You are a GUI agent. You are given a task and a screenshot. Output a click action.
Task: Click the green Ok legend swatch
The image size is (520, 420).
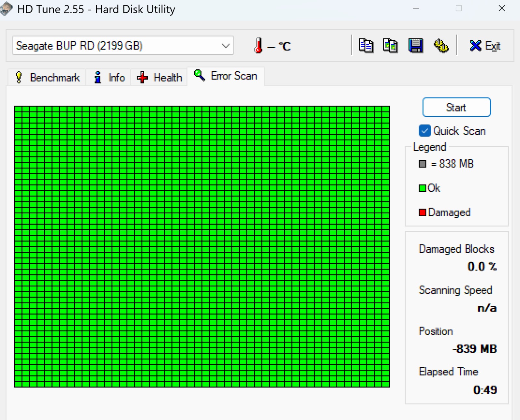pyautogui.click(x=422, y=188)
